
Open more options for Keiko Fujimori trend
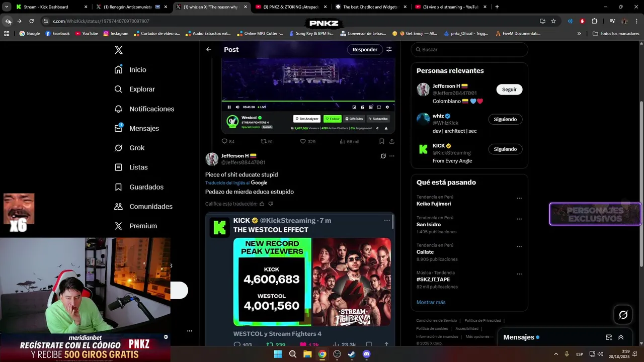click(519, 198)
